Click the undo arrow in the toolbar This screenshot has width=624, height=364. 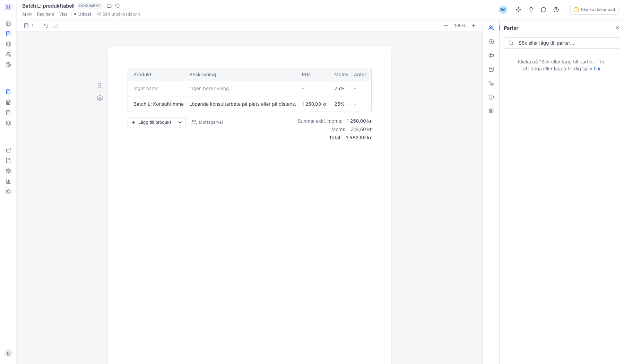coord(46,26)
